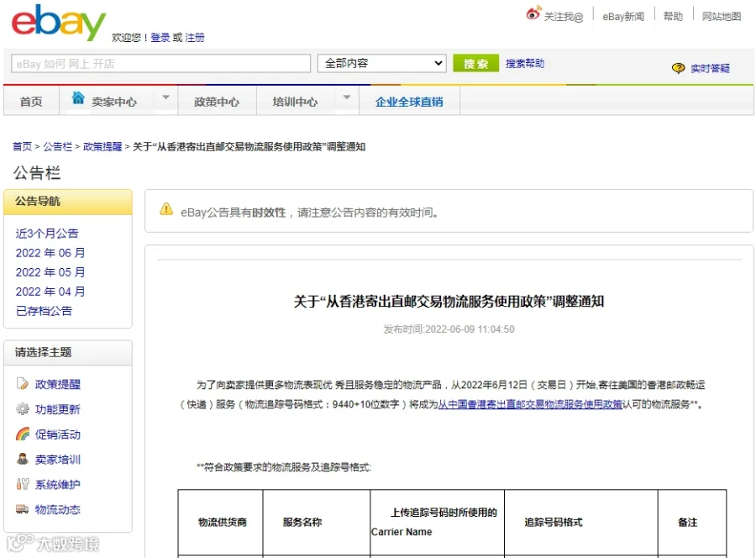This screenshot has height=558, width=756.
Task: Click the Weibo follow icon
Action: [533, 13]
